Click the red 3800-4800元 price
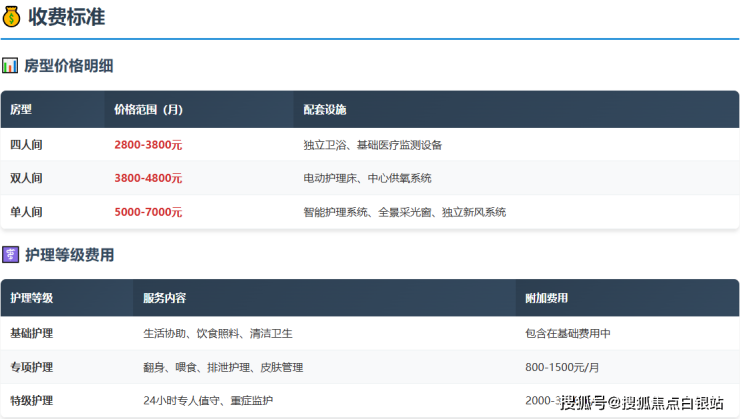Screen dimensions: 740x419 tap(148, 178)
